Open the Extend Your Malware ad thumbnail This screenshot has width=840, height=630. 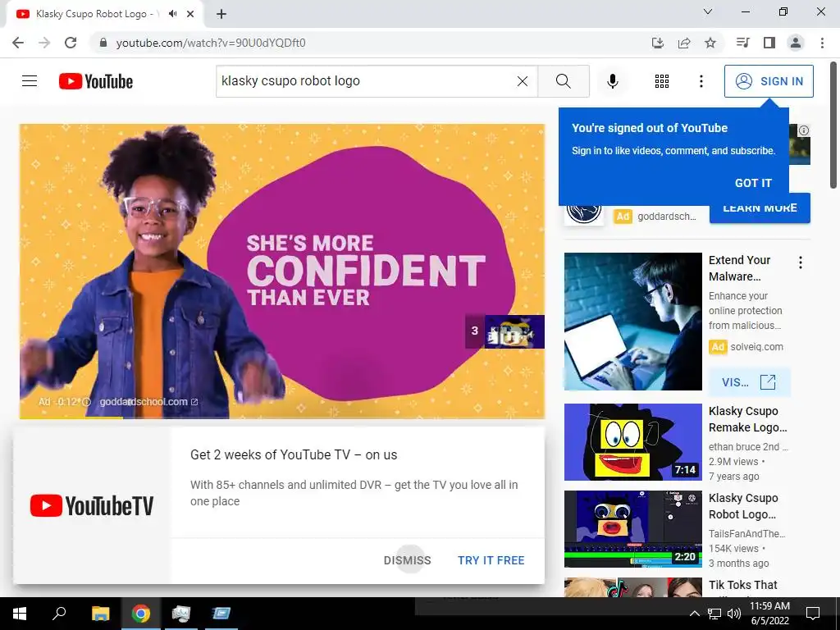point(632,322)
